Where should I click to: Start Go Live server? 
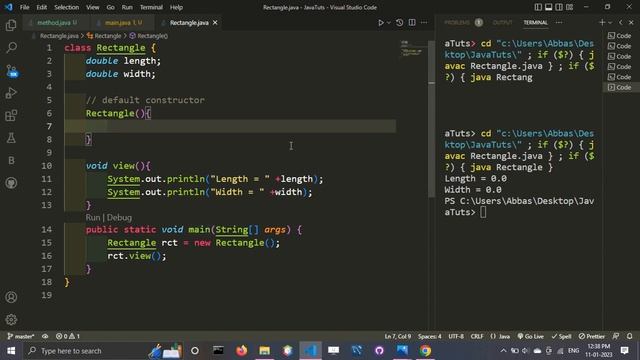(531, 336)
